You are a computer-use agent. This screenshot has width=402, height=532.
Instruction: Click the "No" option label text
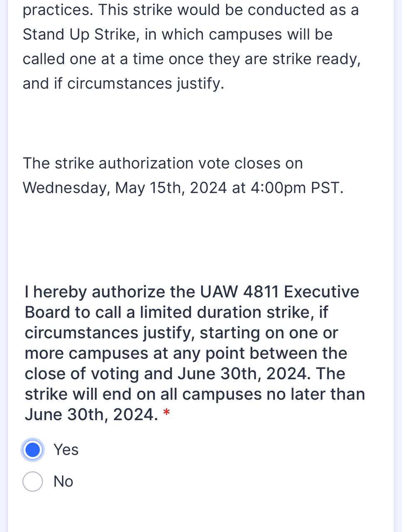point(64,481)
